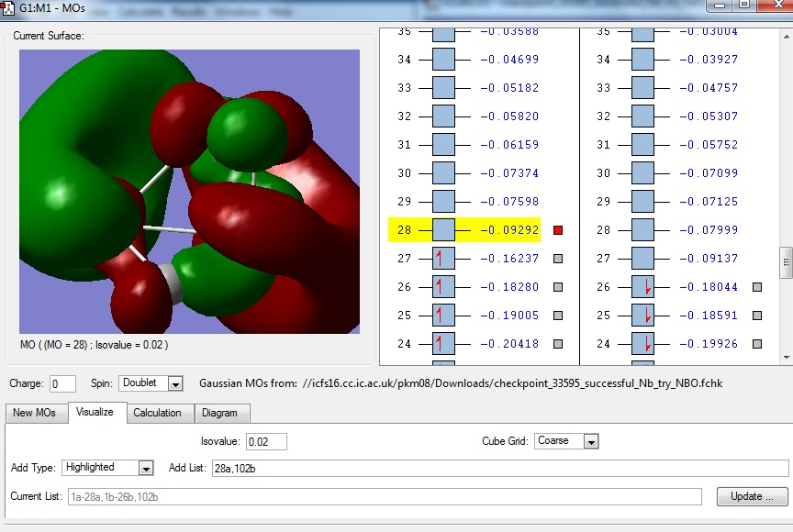The height and width of the screenshot is (532, 793).
Task: Open the Diagram tab
Action: point(219,413)
